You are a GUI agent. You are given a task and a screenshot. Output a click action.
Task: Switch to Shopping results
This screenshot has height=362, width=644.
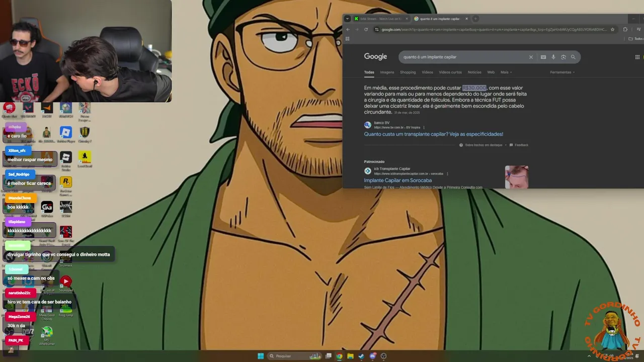point(408,72)
